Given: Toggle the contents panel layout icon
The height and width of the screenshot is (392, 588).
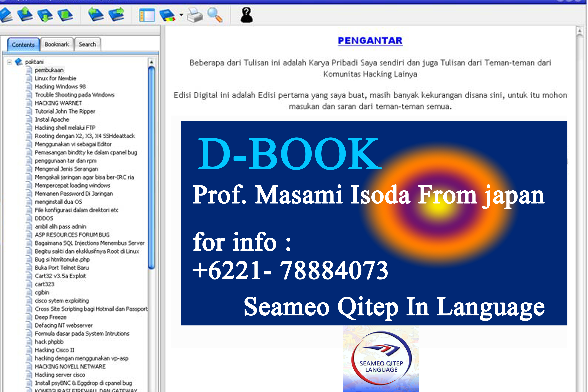Looking at the screenshot, I should click(147, 15).
